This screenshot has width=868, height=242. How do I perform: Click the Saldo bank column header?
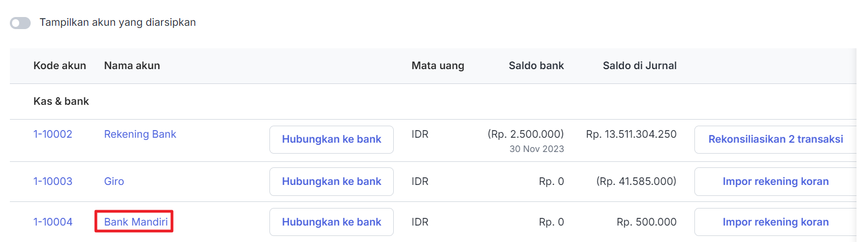(536, 66)
